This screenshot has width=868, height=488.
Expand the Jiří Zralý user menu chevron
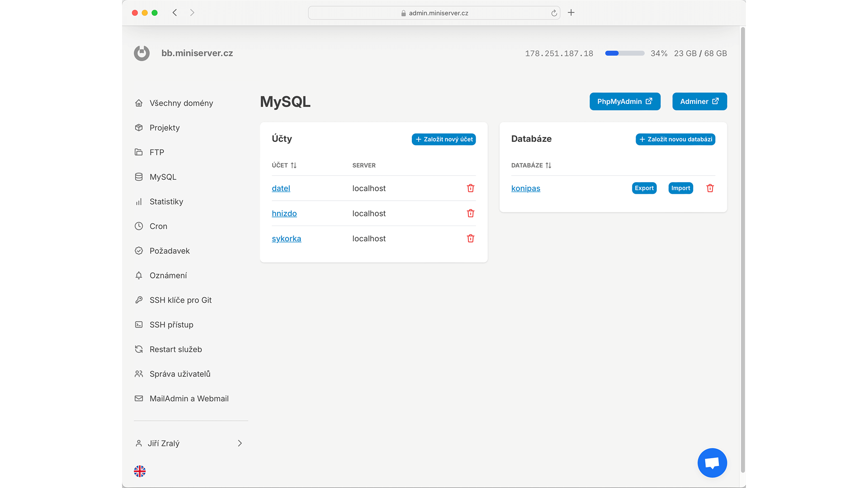pyautogui.click(x=240, y=443)
